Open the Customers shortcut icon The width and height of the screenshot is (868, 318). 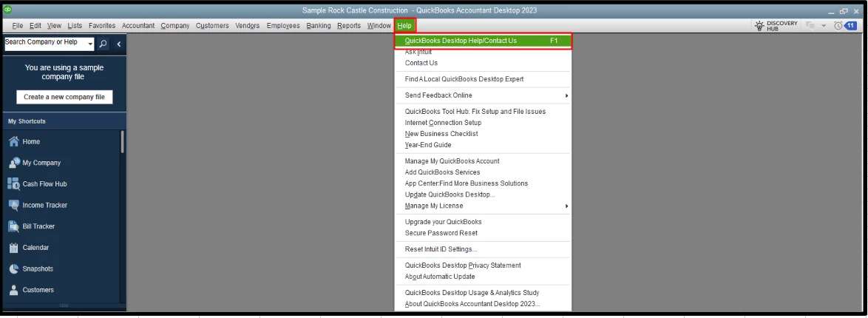click(14, 290)
